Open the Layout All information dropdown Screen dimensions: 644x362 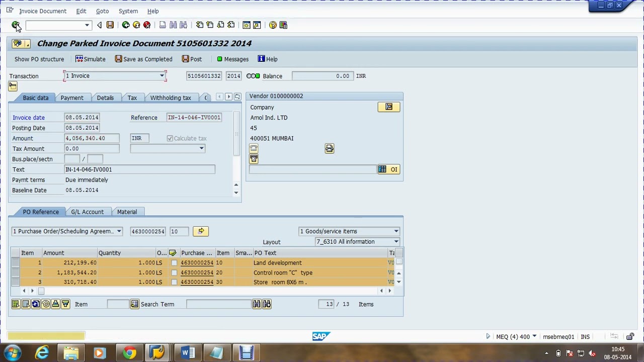coord(396,242)
